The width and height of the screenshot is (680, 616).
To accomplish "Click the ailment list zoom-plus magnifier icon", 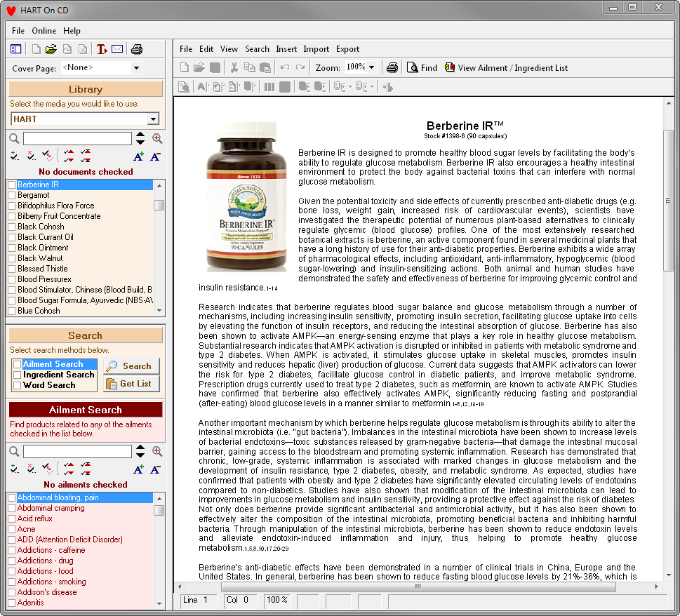I will coord(157,451).
